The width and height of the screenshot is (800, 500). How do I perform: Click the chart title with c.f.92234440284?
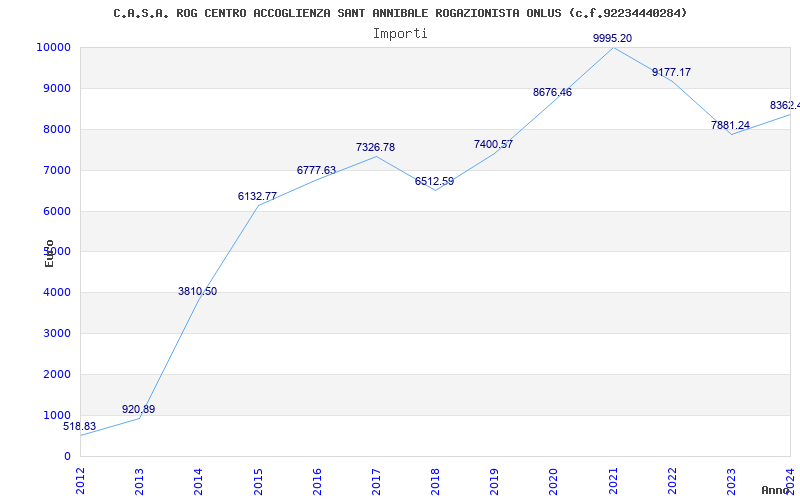click(x=400, y=13)
